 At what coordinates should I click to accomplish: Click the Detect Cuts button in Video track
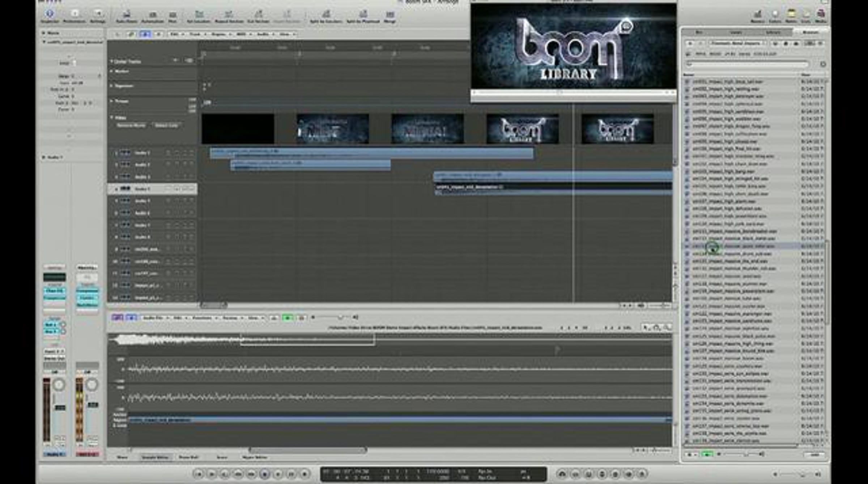166,125
